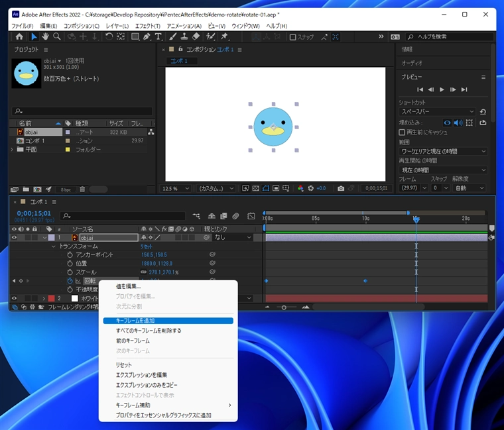Screen dimensions: 504x430
Task: Select the Zoom magnifier tool
Action: pyautogui.click(x=56, y=37)
